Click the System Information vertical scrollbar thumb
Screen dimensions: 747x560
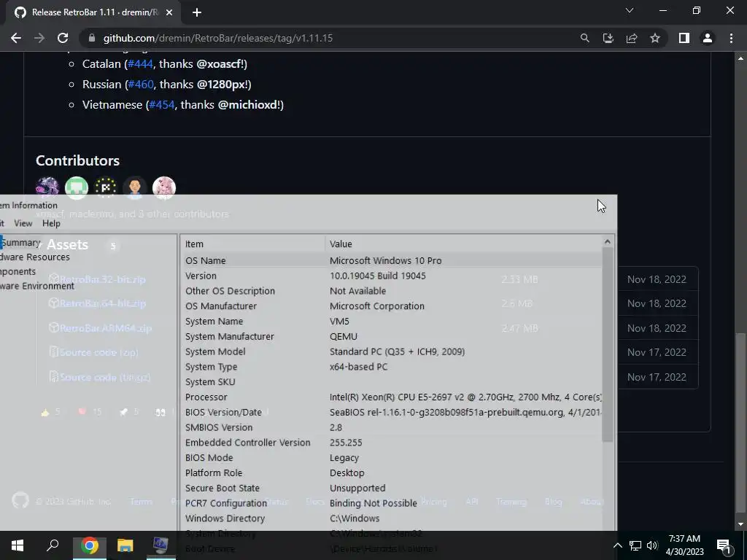pyautogui.click(x=608, y=345)
